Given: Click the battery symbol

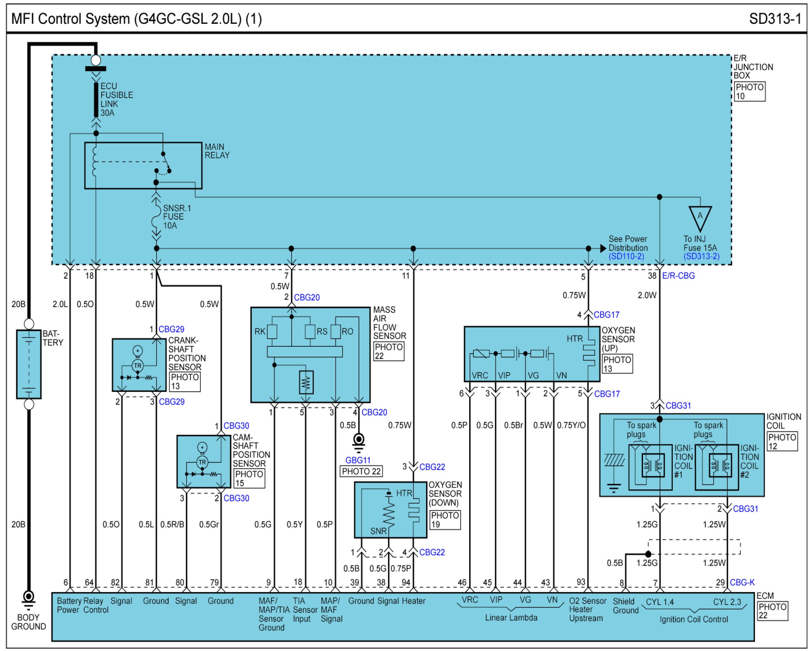Looking at the screenshot, I should [x=29, y=364].
